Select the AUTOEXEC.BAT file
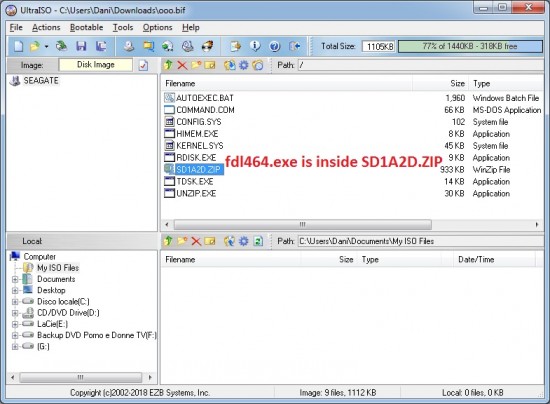Image resolution: width=550 pixels, height=404 pixels. 205,98
